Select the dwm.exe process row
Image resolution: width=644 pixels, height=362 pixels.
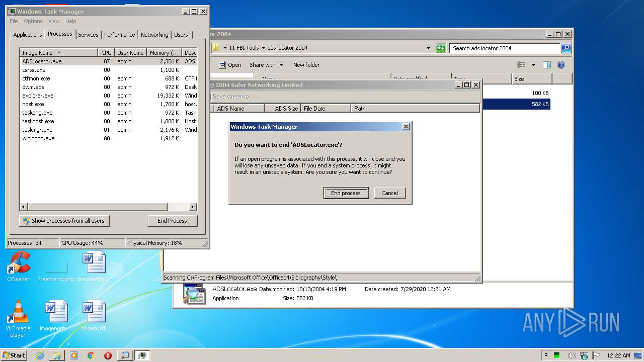tap(108, 87)
